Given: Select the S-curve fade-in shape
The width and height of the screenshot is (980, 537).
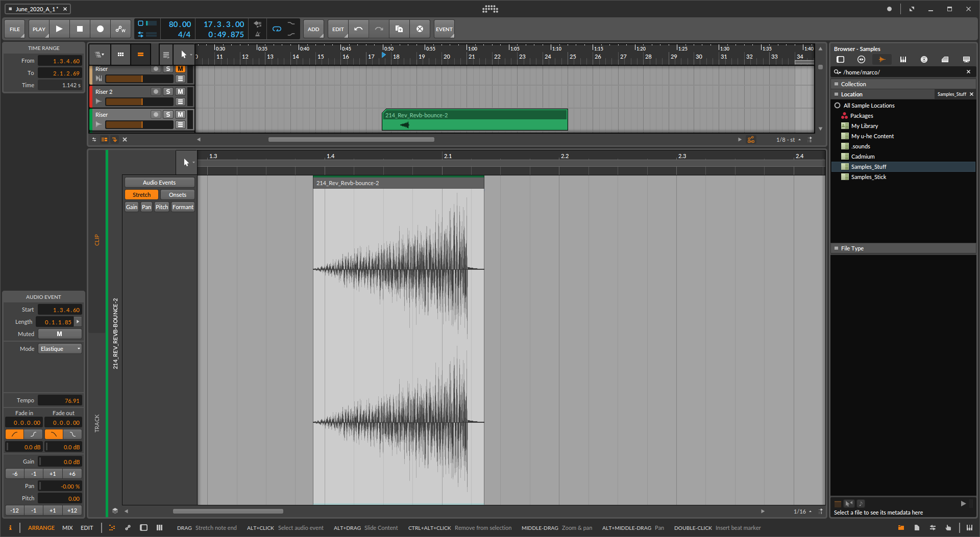Looking at the screenshot, I should tap(33, 434).
